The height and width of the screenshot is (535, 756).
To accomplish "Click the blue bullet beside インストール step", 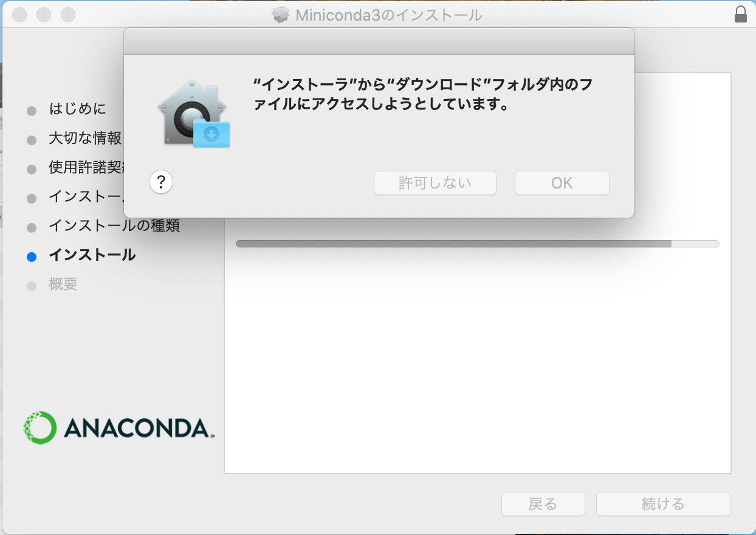I will (x=32, y=257).
